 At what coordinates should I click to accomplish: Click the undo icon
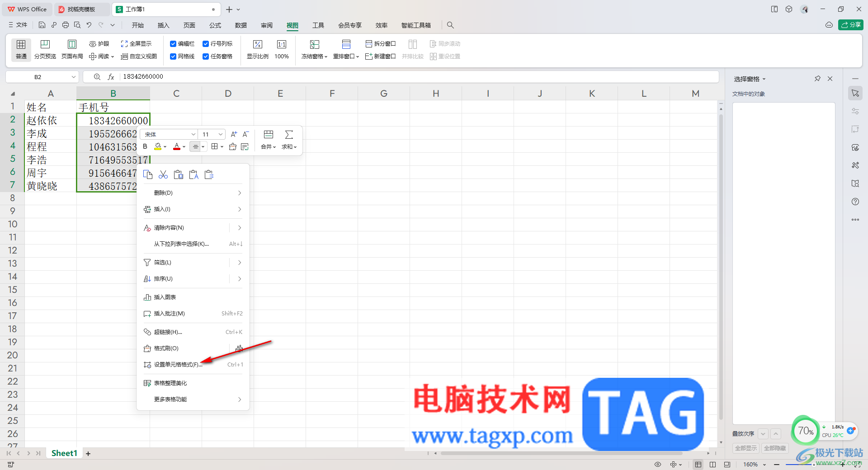coord(89,25)
